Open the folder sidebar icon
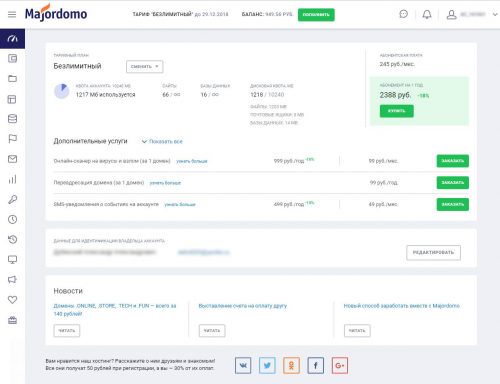This screenshot has width=500, height=384. click(x=12, y=79)
